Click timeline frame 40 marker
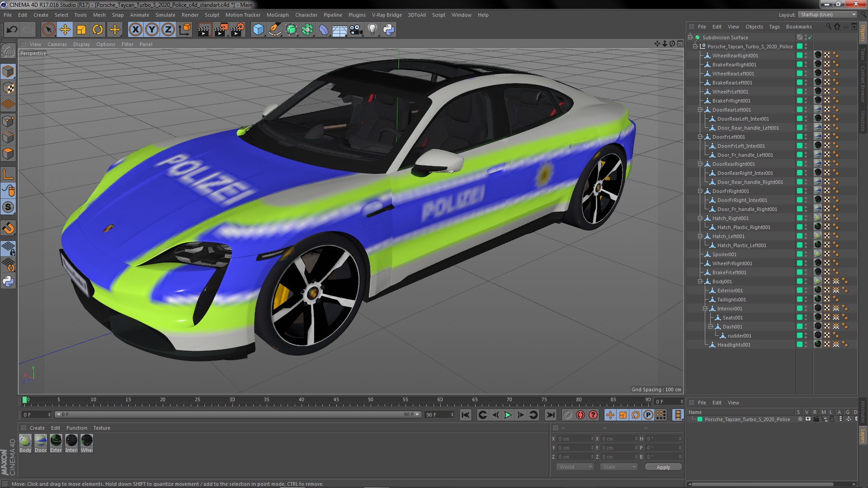 coord(301,400)
